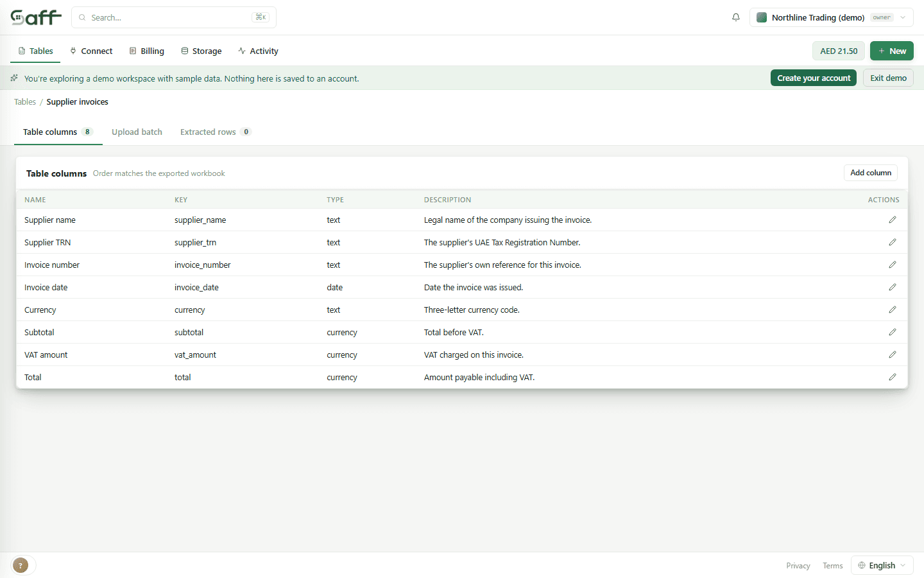Click 'Date the invoice was issued.' text
This screenshot has width=924, height=578.
(x=474, y=287)
